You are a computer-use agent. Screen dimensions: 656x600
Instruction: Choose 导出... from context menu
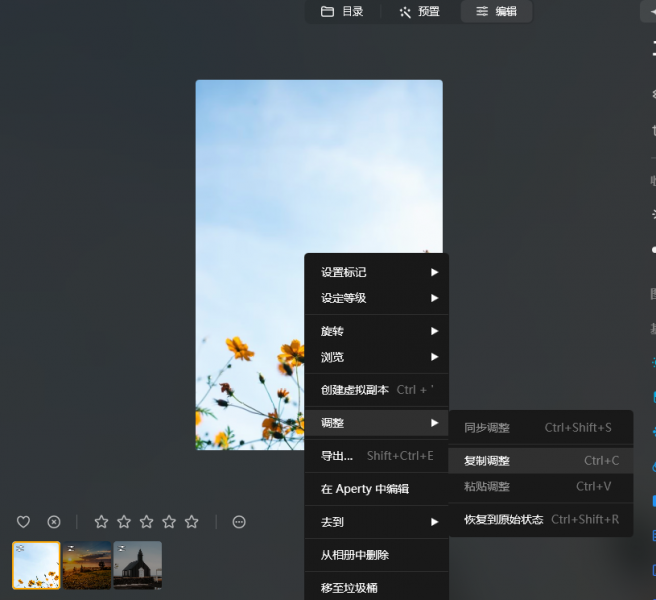coord(377,456)
